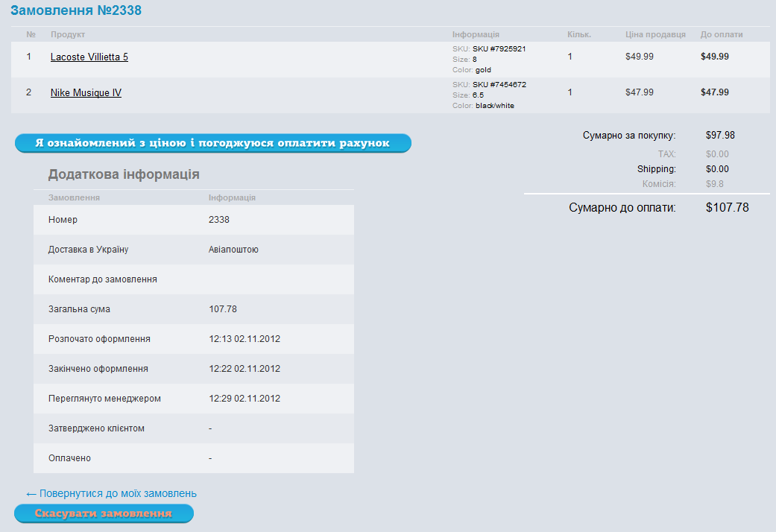Click the quantity 1 in the Nike row
This screenshot has height=532, width=776.
pyautogui.click(x=570, y=92)
